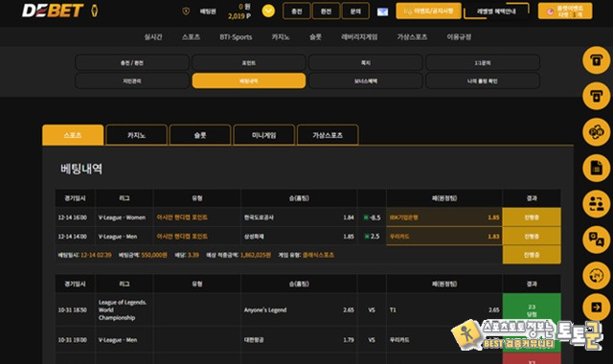
Task: Click the 진행중 status for V-League Women row
Action: click(532, 217)
